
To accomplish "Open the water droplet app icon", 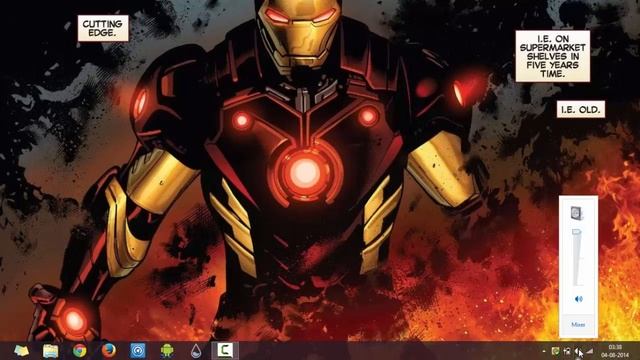I will pyautogui.click(x=196, y=351).
